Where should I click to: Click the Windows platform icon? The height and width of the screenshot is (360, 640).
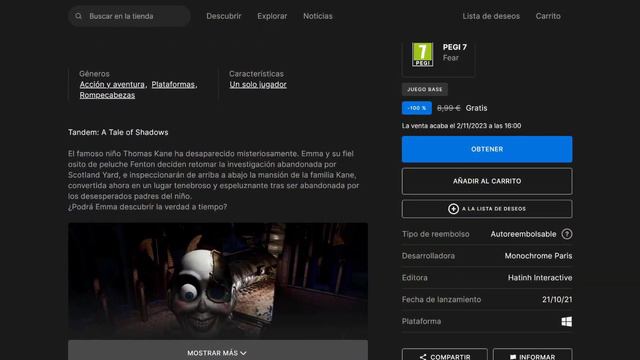[567, 322]
